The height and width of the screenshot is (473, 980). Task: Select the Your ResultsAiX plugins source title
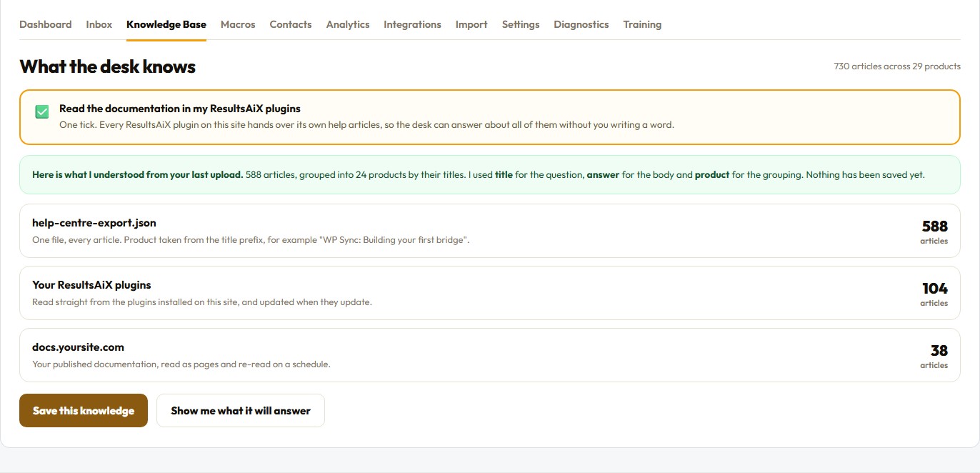tap(91, 285)
